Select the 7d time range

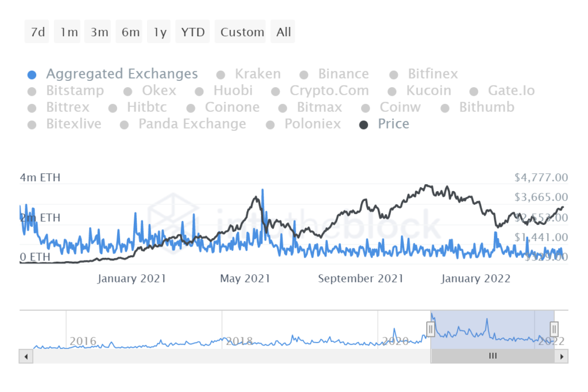click(37, 32)
